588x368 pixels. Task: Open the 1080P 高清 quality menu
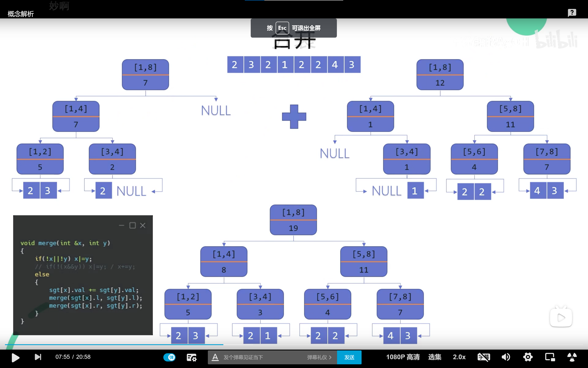(403, 357)
